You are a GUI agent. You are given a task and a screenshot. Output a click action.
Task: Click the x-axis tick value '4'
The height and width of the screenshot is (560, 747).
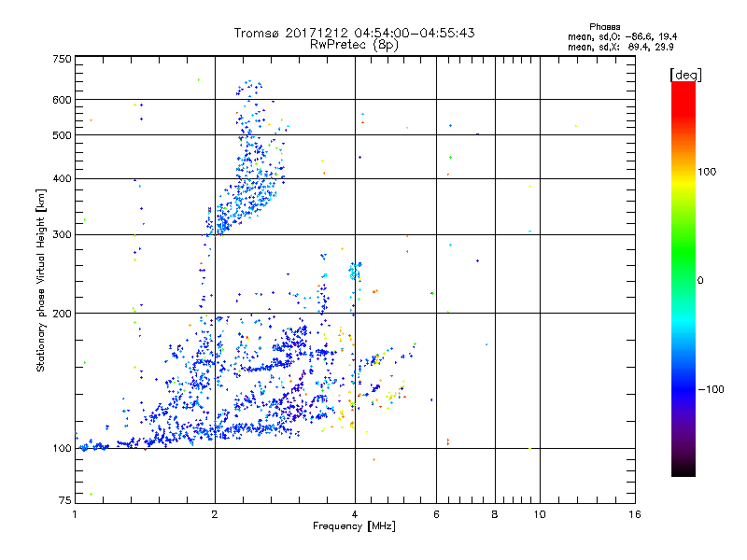click(355, 514)
